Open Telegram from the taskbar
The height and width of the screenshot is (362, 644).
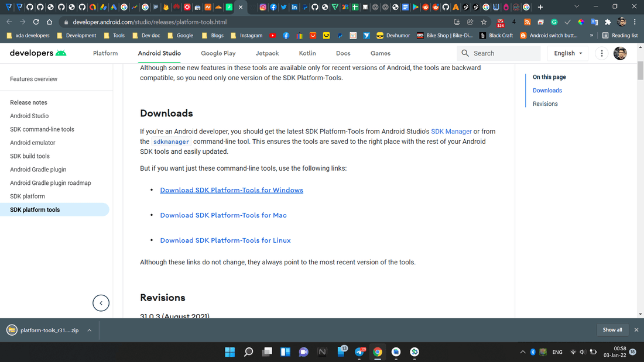(360, 351)
